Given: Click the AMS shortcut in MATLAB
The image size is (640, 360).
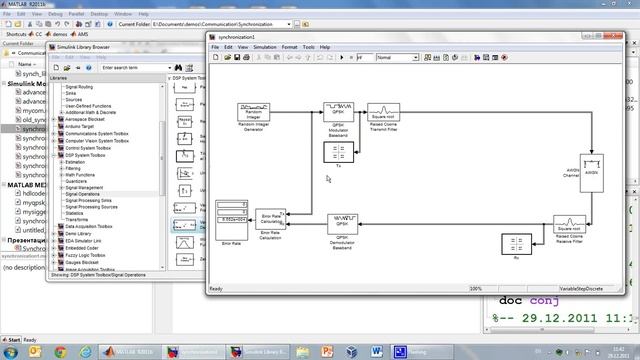Looking at the screenshot, I should tap(80, 34).
